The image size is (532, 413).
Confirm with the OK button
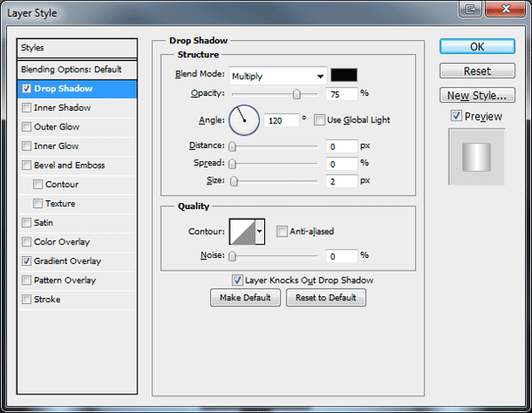tap(477, 46)
